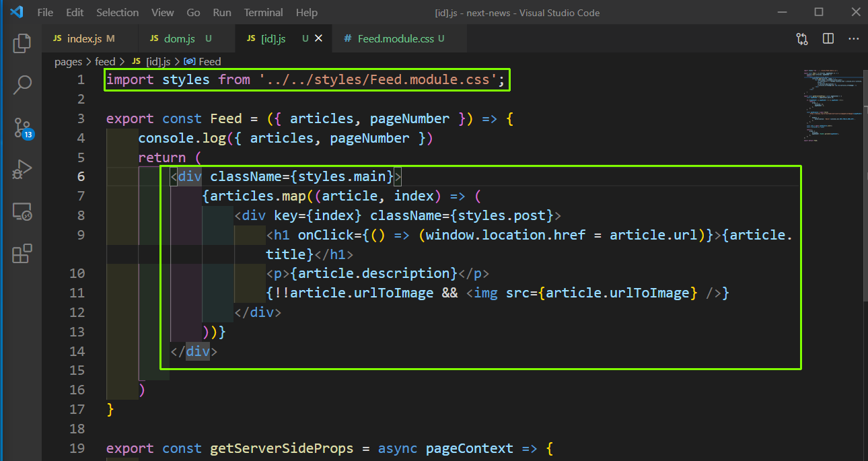Click 'return' keyword on line 5
Viewport: 868px width, 461px height.
(162, 157)
